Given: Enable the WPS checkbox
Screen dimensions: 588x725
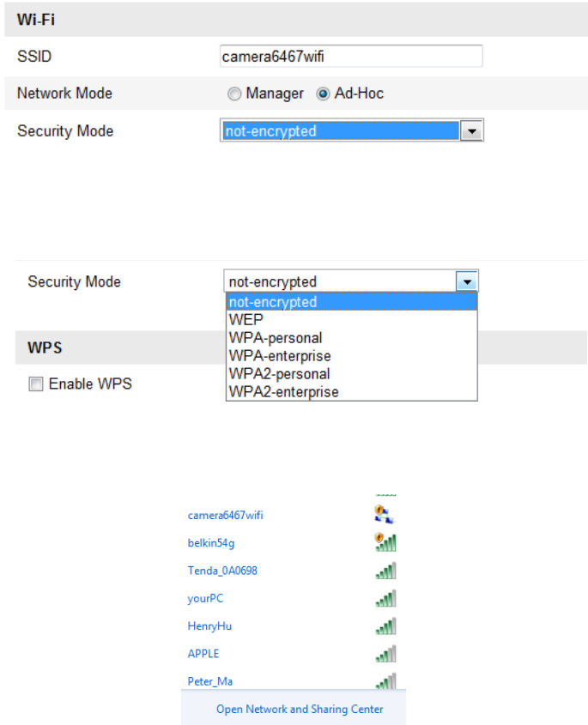Looking at the screenshot, I should tap(35, 384).
